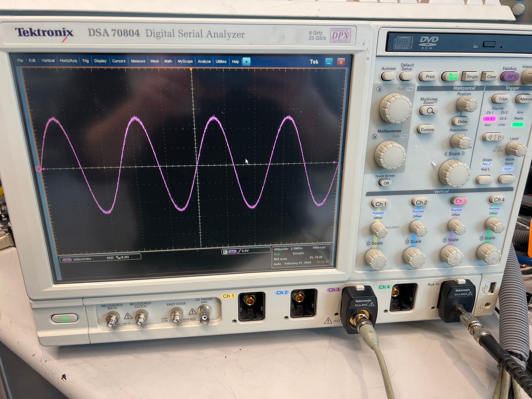
Task: Click the C3 badge in the vertical scale readout
Action: [x=67, y=259]
